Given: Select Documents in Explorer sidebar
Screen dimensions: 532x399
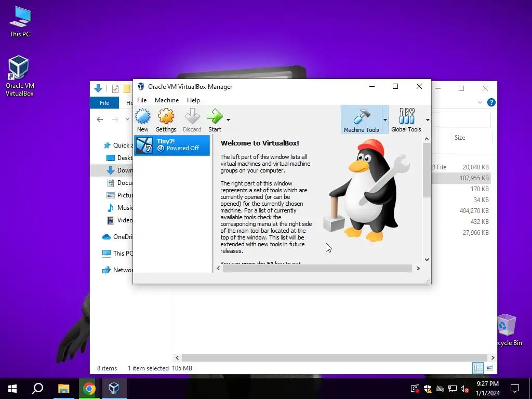Looking at the screenshot, I should pyautogui.click(x=120, y=183).
